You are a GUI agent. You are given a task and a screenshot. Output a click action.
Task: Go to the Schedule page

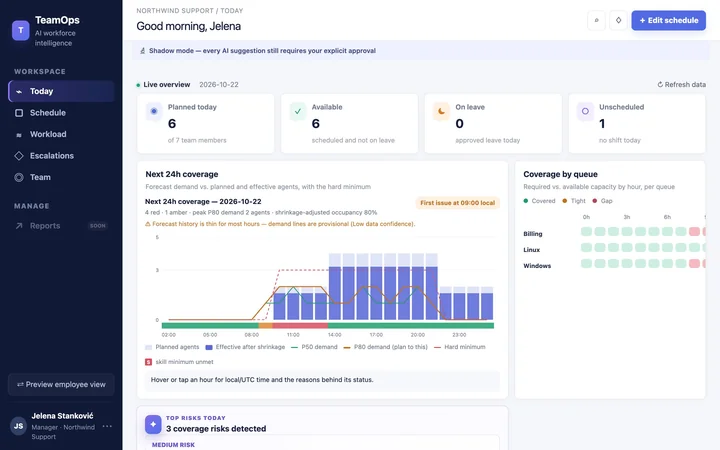coord(61,112)
